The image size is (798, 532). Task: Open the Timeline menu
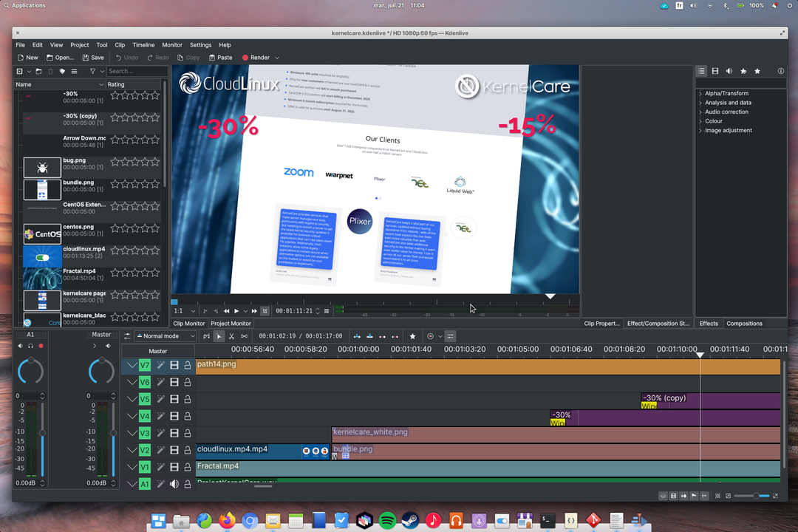[143, 45]
